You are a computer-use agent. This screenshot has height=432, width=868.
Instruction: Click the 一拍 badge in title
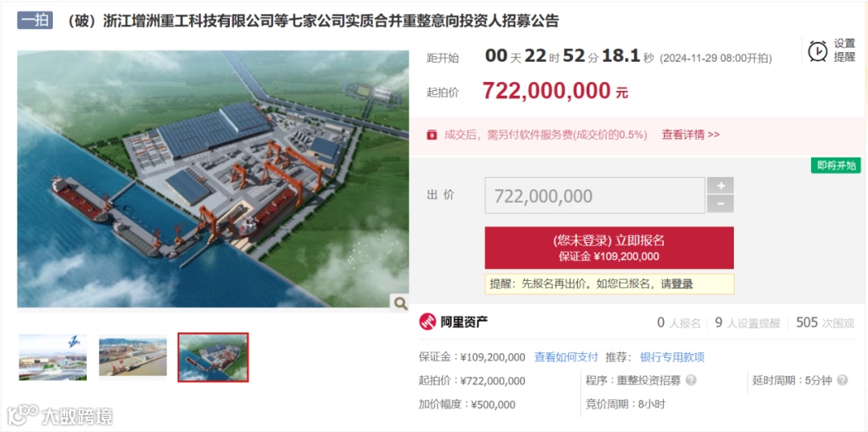tap(35, 20)
